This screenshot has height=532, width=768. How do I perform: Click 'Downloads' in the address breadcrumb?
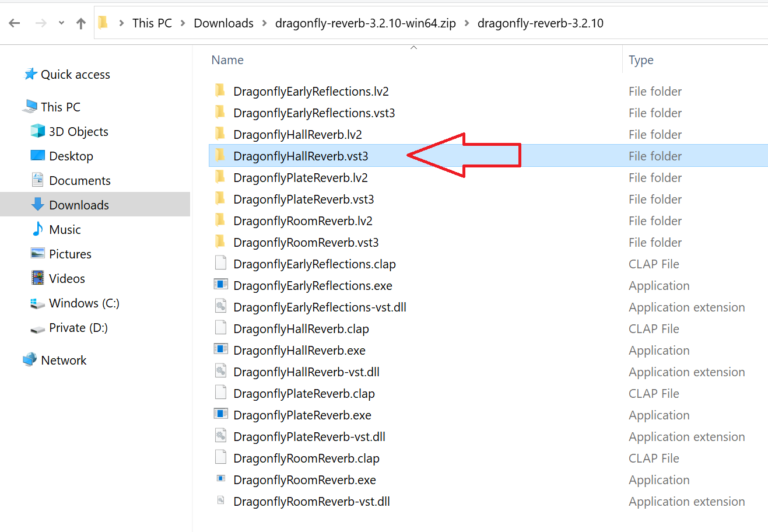[x=223, y=23]
